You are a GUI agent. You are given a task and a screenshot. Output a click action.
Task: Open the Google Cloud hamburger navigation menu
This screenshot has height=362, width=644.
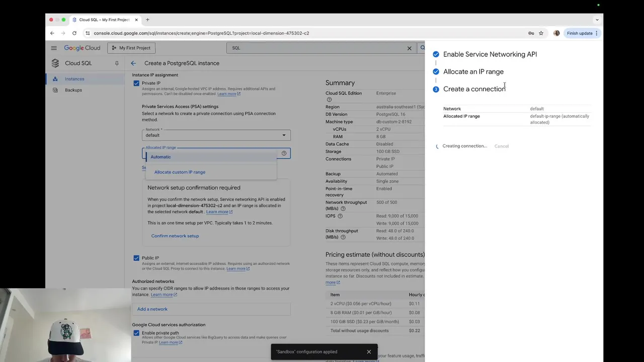point(54,48)
